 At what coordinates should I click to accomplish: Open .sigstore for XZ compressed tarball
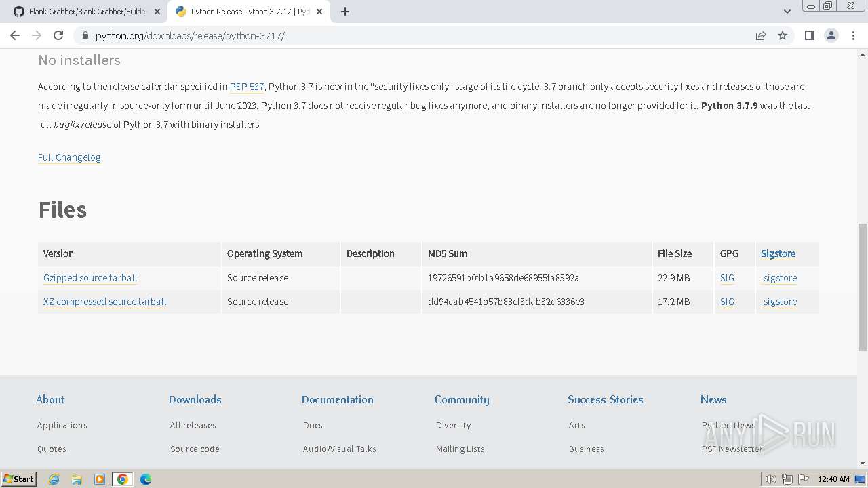pyautogui.click(x=779, y=302)
